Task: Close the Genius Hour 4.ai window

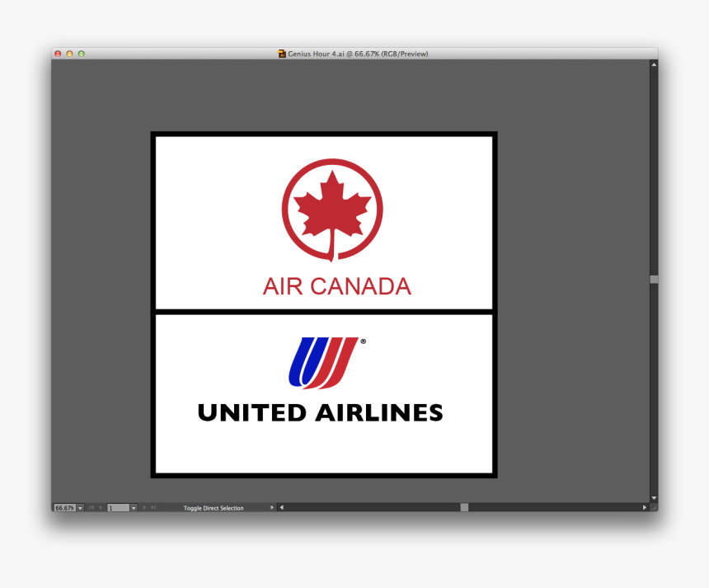Action: [x=58, y=54]
